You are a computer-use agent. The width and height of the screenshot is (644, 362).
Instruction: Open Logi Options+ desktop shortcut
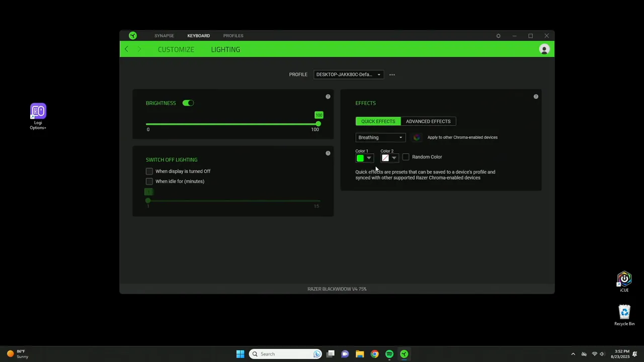coord(38,117)
